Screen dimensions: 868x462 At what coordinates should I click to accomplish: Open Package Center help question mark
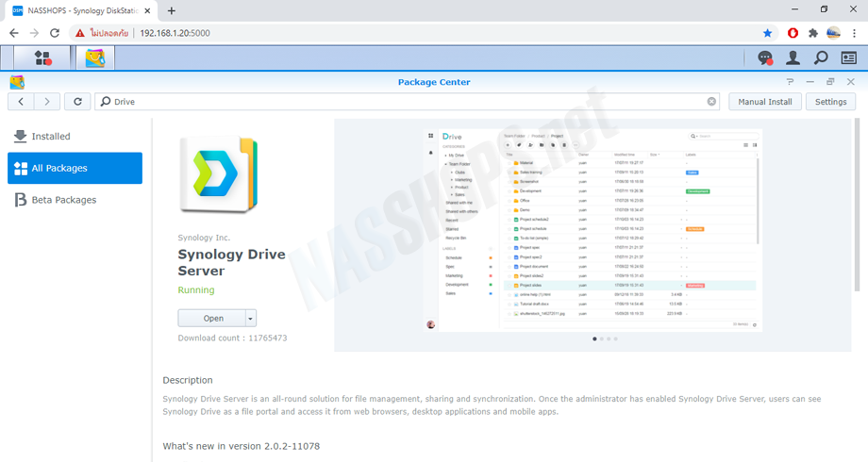(x=790, y=82)
